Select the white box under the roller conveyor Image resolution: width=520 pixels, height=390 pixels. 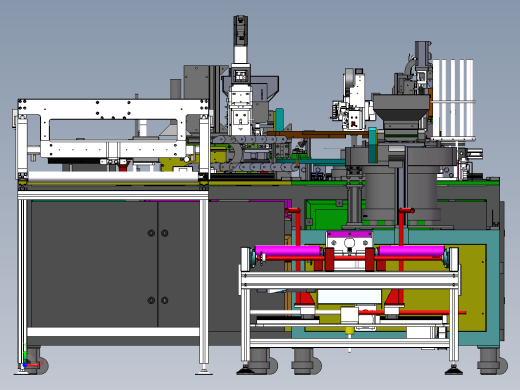coord(349,296)
